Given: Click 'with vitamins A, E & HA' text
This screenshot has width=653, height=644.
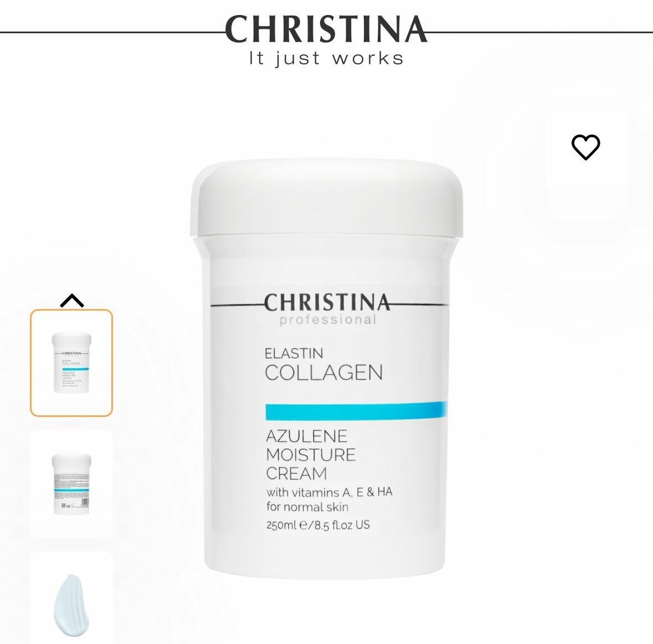Looking at the screenshot, I should [330, 492].
